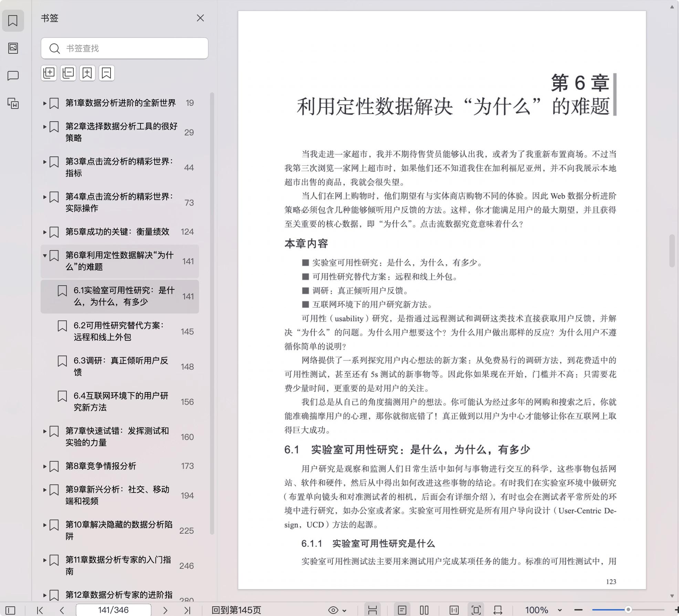
Task: Collapse chapter 6 bookmark 利用定性数据
Action: pyautogui.click(x=45, y=255)
